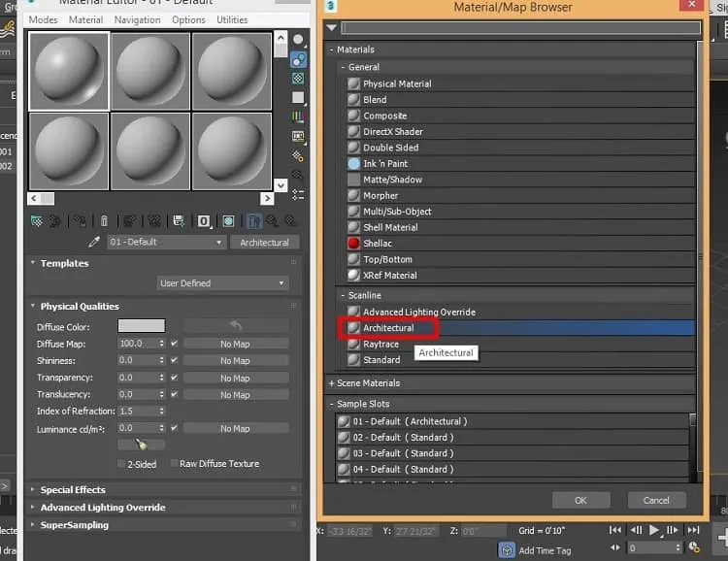The image size is (728, 561).
Task: Open the Utilities menu
Action: (232, 20)
